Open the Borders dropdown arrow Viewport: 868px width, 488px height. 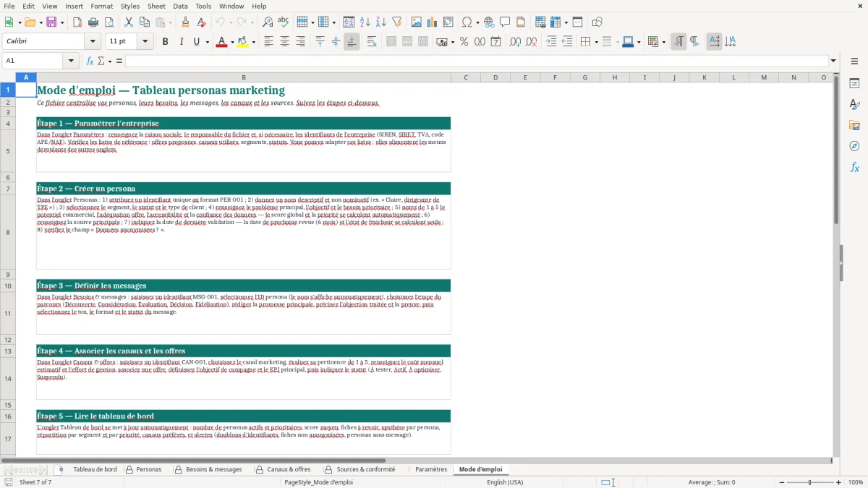(597, 42)
